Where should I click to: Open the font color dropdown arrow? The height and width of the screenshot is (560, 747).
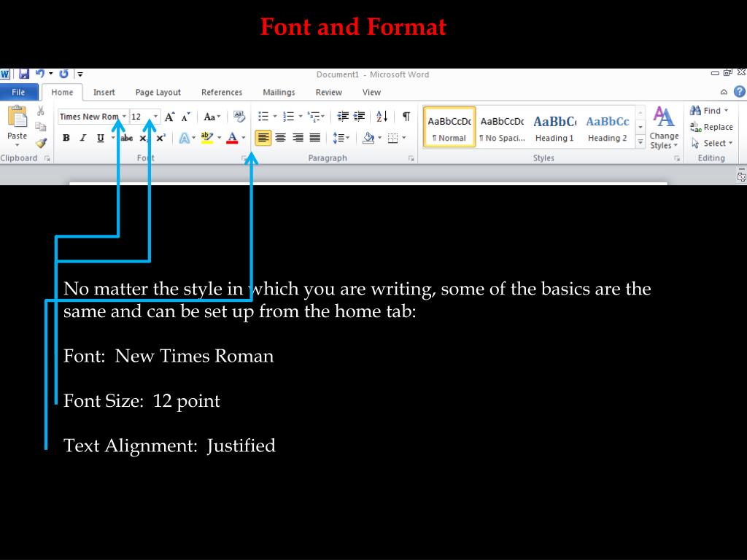tap(244, 138)
